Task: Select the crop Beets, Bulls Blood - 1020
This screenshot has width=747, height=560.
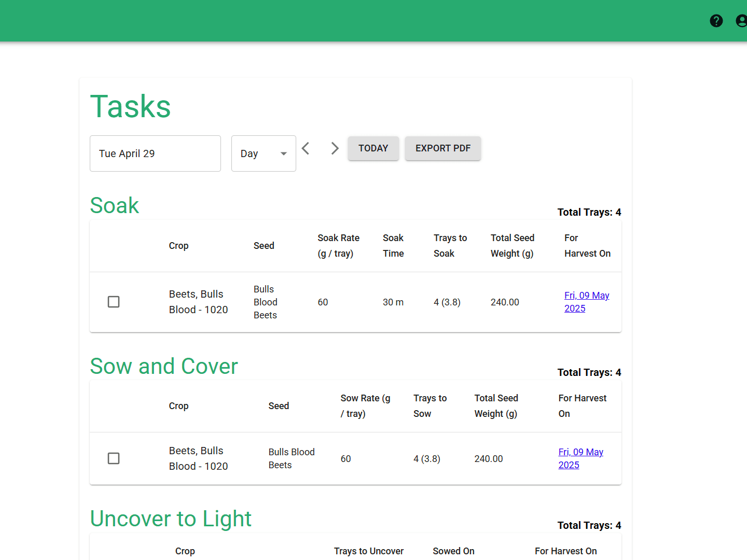Action: (198, 302)
